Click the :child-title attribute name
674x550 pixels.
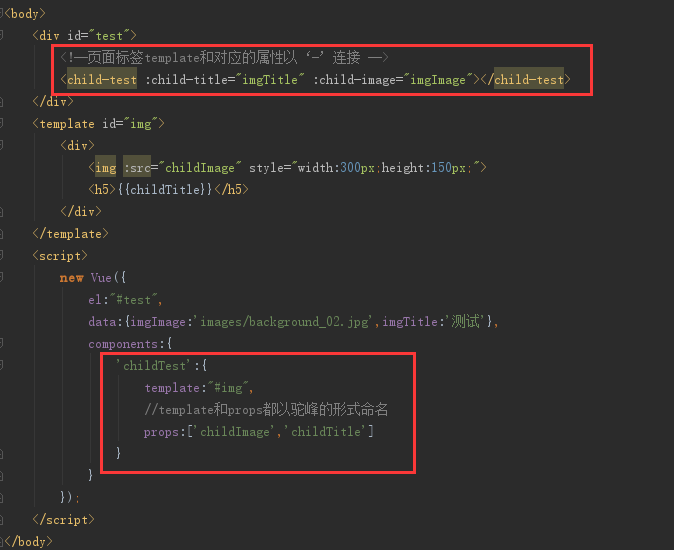186,79
